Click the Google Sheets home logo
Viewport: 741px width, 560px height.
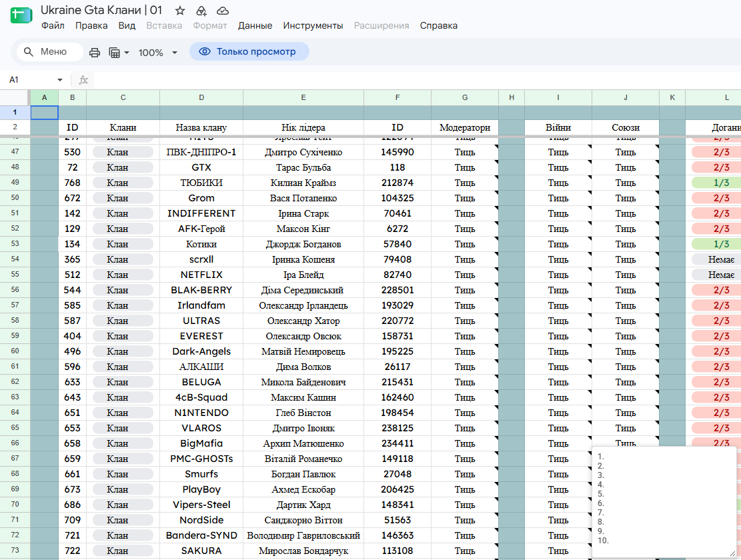pos(21,15)
